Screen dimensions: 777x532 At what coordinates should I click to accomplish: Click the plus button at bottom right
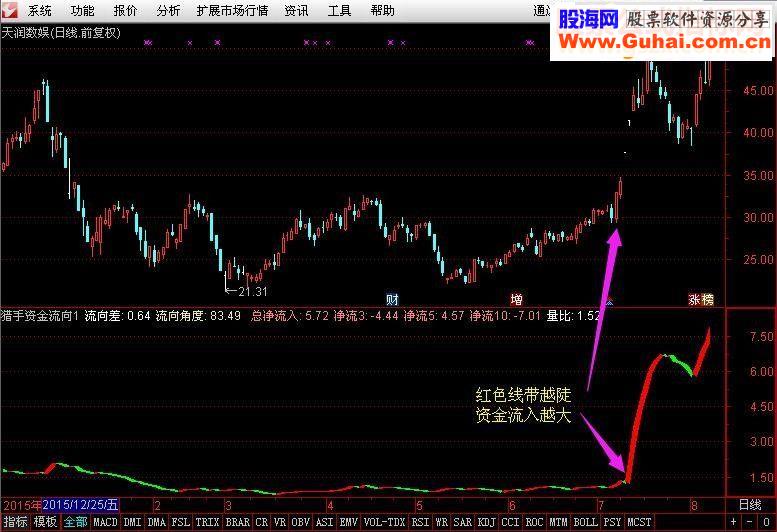733,522
